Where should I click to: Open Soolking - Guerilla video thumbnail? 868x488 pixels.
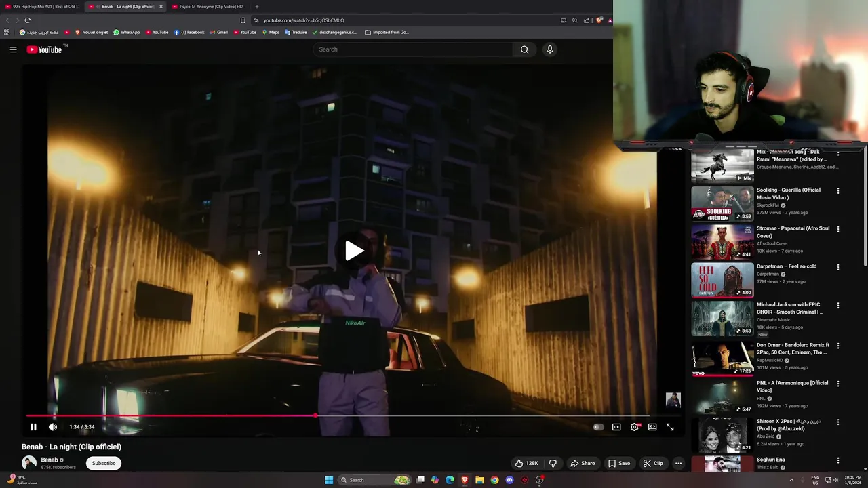pos(722,204)
